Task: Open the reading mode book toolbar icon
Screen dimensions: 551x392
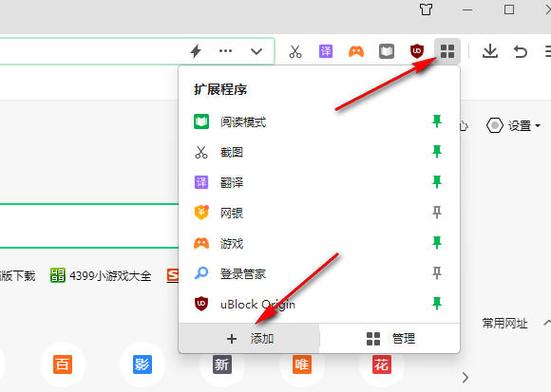Action: [x=387, y=52]
